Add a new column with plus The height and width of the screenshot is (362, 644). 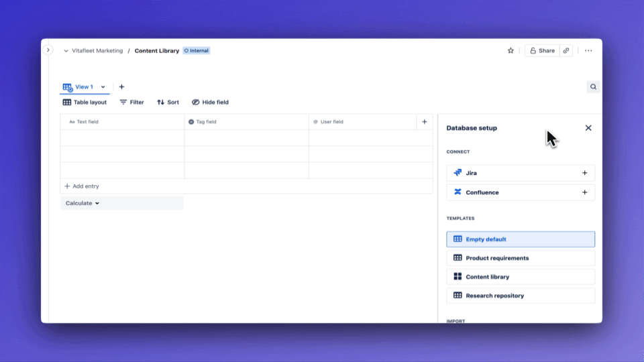424,122
